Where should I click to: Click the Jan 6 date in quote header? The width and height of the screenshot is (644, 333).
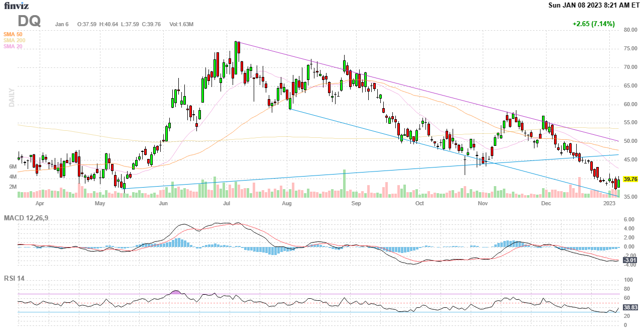(62, 24)
